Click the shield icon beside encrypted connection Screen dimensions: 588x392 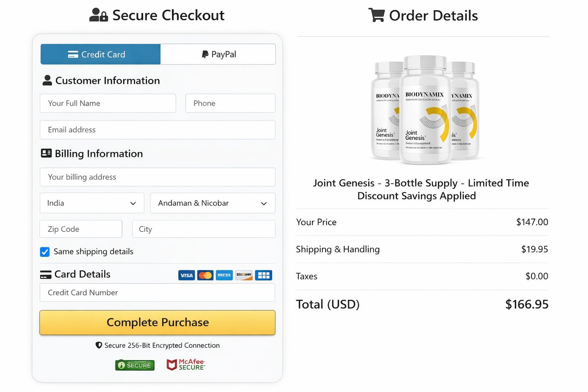99,345
